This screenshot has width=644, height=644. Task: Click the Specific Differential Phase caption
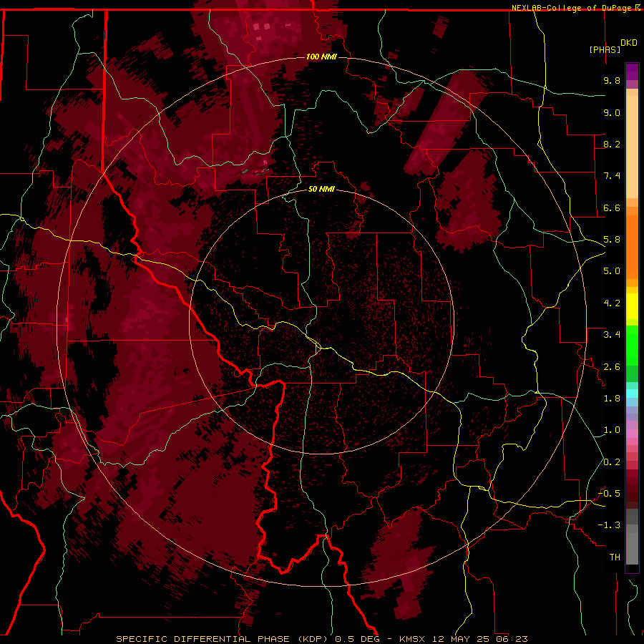click(221, 639)
